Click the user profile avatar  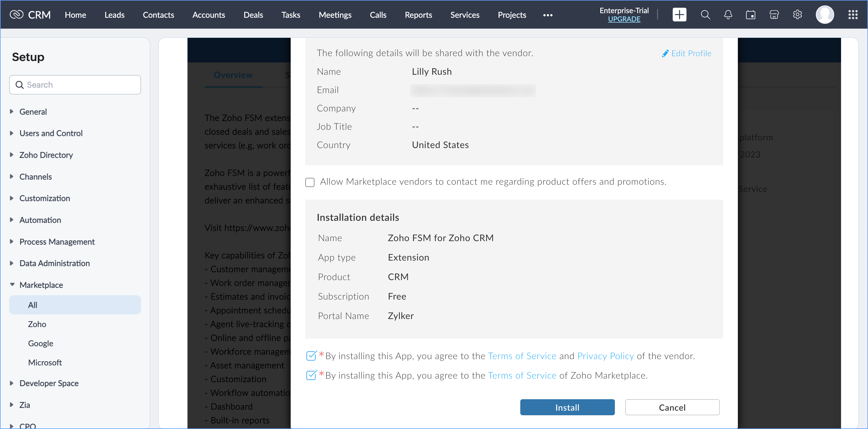[x=824, y=15]
